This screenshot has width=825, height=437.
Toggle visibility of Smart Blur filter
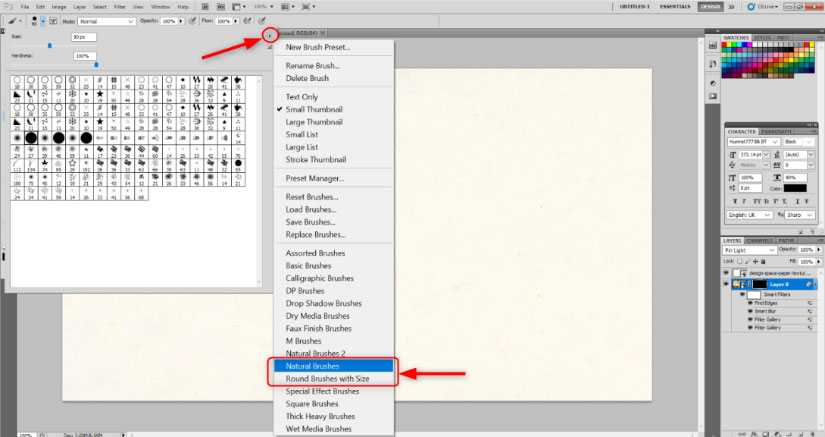(750, 311)
